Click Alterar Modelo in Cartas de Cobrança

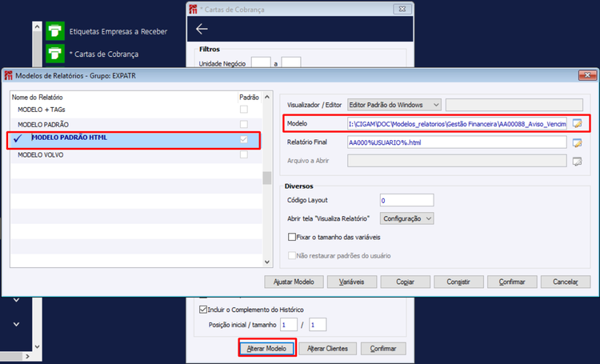point(266,348)
